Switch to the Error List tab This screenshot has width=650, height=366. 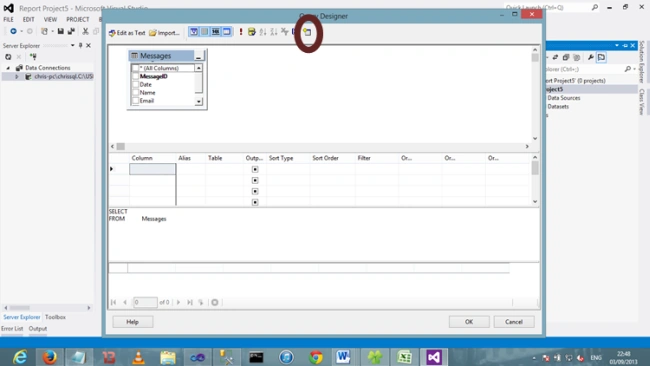(12, 329)
